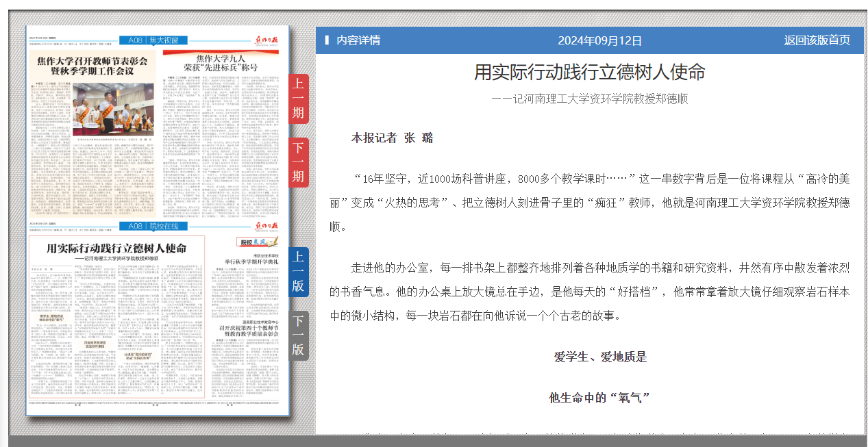Click the 返回该版首页 link
The image size is (868, 447).
817,40
